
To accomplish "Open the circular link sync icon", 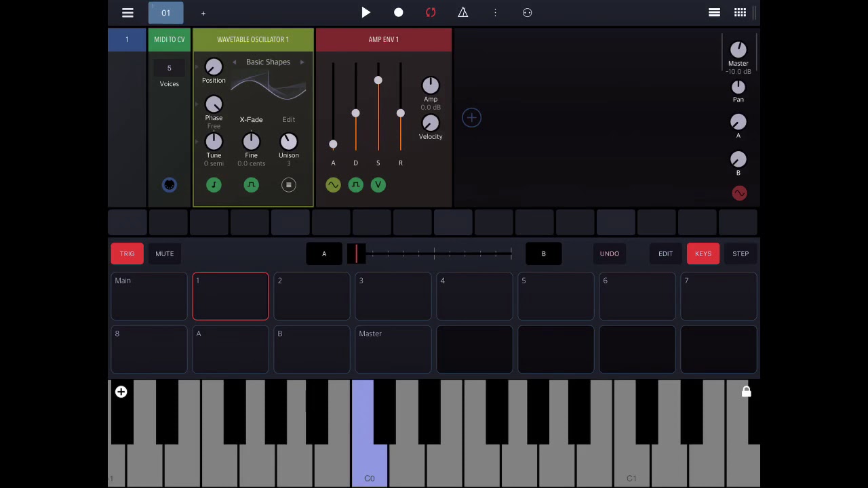I will coord(527,13).
